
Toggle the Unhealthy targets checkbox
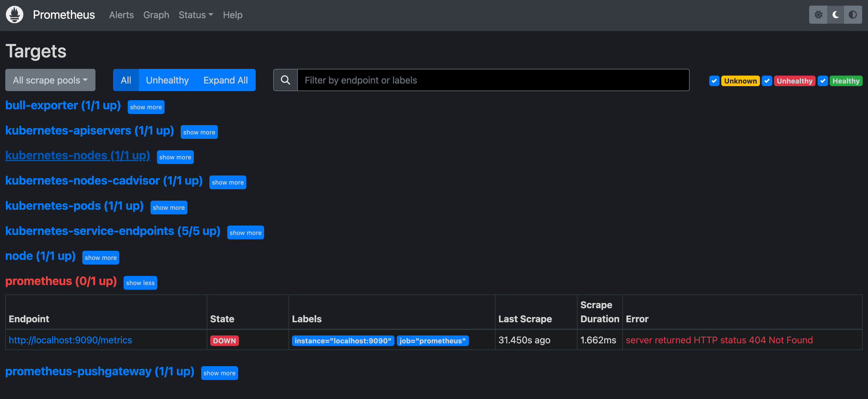coord(767,81)
